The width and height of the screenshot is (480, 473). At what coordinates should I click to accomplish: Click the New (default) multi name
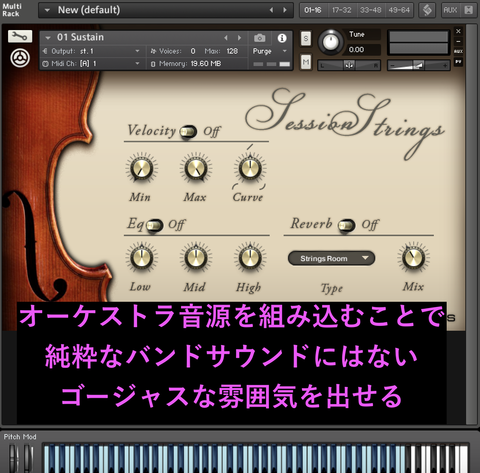(89, 10)
